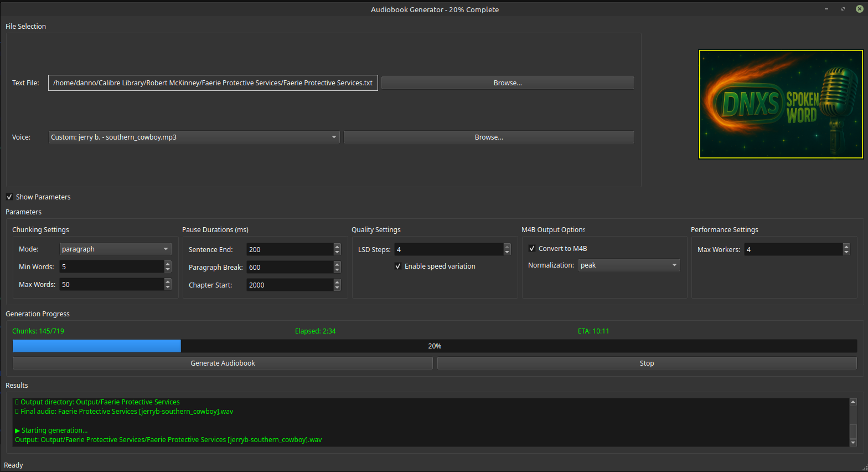Click the 'Chunks: 145/719' progress text
The height and width of the screenshot is (472, 868).
click(x=38, y=331)
